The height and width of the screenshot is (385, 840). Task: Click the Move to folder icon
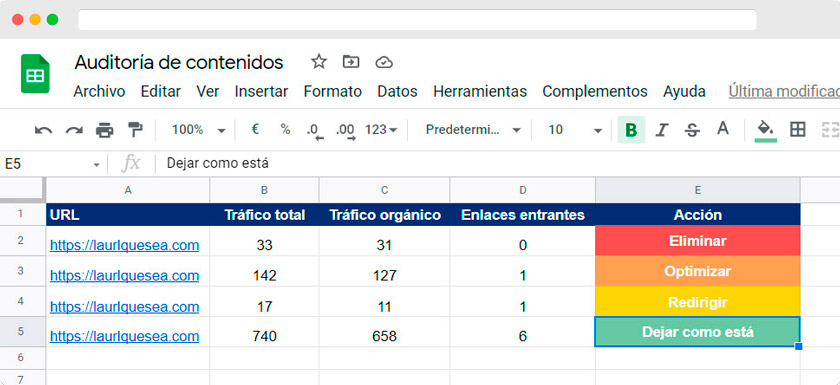[x=351, y=62]
